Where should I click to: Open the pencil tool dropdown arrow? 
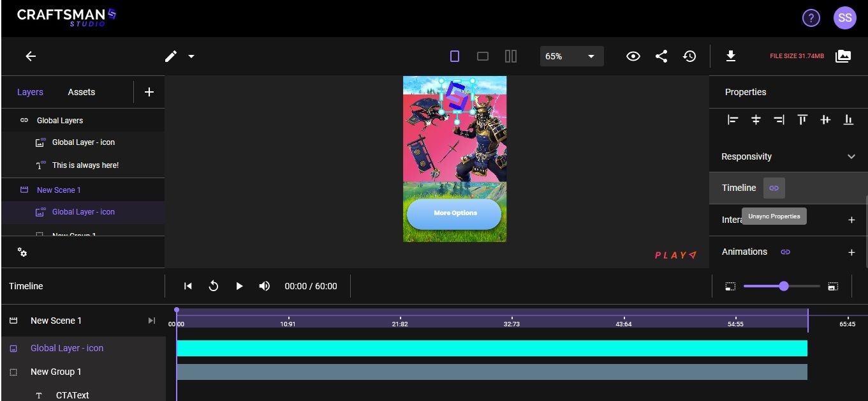191,56
